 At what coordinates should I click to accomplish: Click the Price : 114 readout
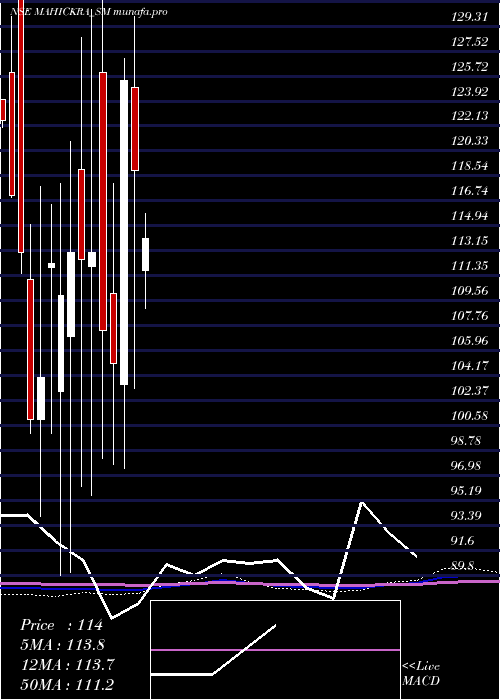point(62,625)
